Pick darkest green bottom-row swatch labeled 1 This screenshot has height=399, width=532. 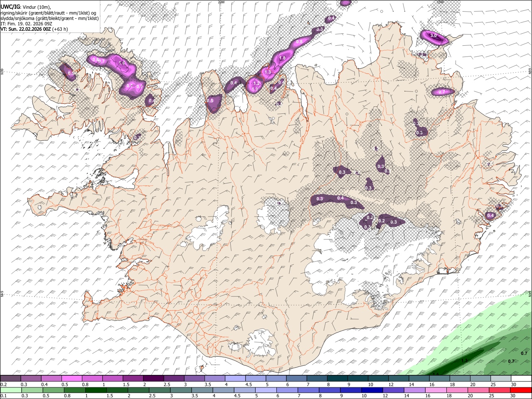[96, 390]
